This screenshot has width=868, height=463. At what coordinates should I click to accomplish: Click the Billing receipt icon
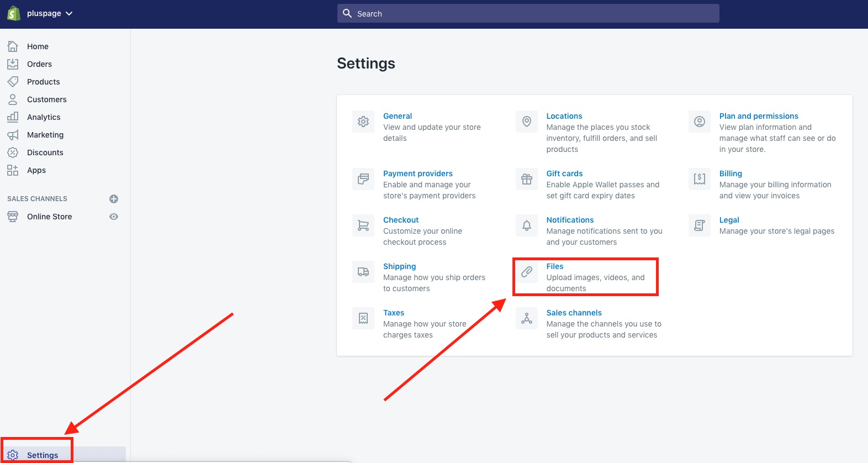700,179
